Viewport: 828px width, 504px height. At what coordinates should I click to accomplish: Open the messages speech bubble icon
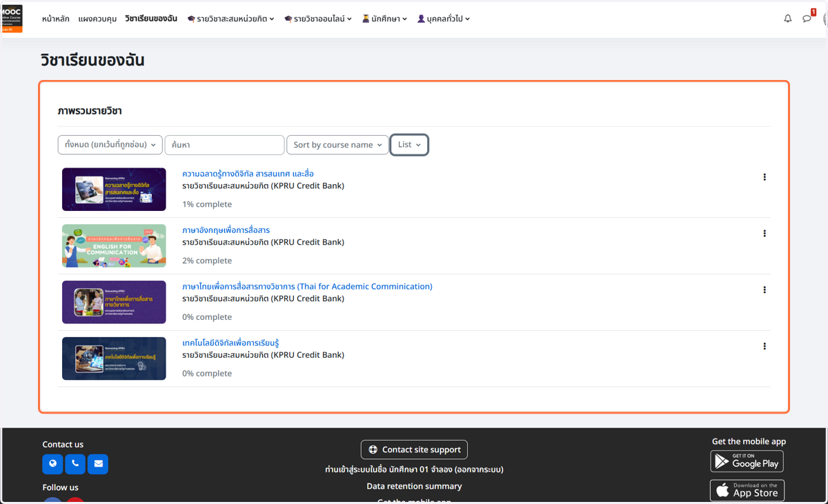[807, 19]
